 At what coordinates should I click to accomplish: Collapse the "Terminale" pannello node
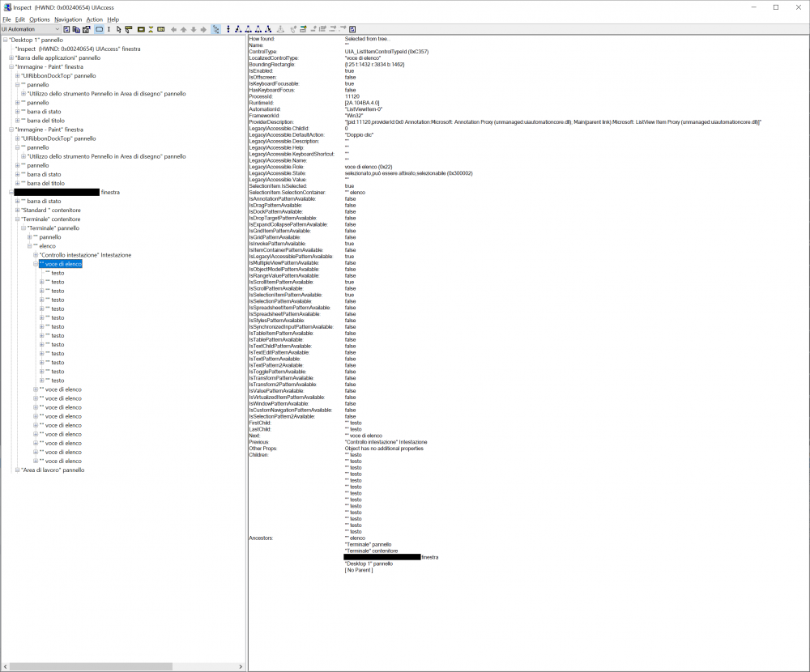[23, 228]
